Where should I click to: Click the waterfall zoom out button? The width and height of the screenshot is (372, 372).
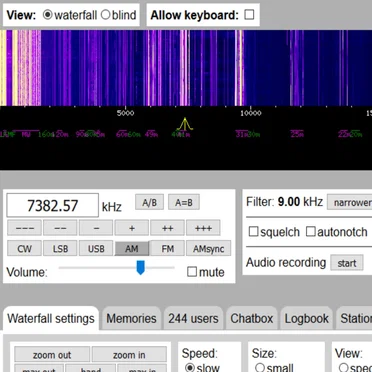(x=52, y=355)
